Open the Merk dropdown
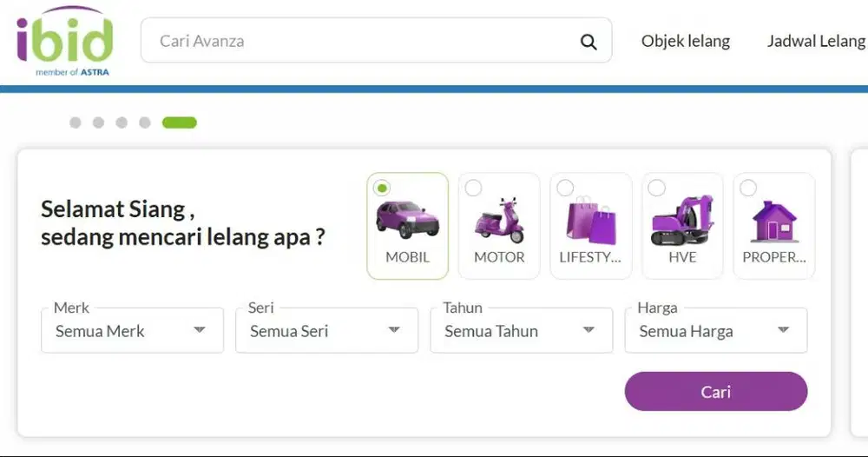The width and height of the screenshot is (868, 457). point(132,331)
